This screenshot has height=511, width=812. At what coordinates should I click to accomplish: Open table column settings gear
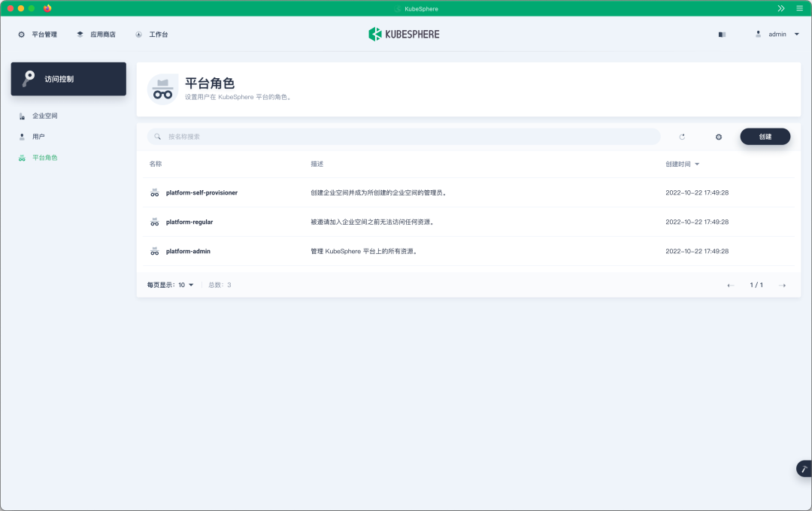pyautogui.click(x=719, y=137)
